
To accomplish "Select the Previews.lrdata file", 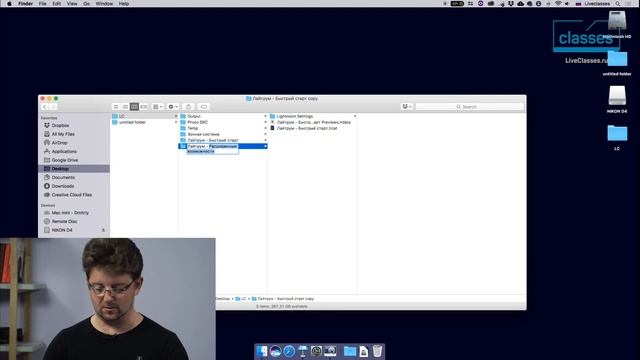I will (313, 122).
